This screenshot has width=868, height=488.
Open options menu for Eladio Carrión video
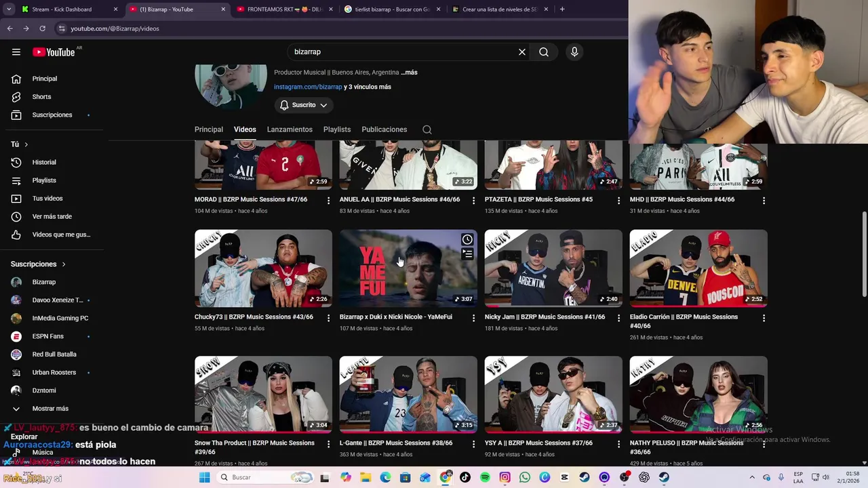764,318
